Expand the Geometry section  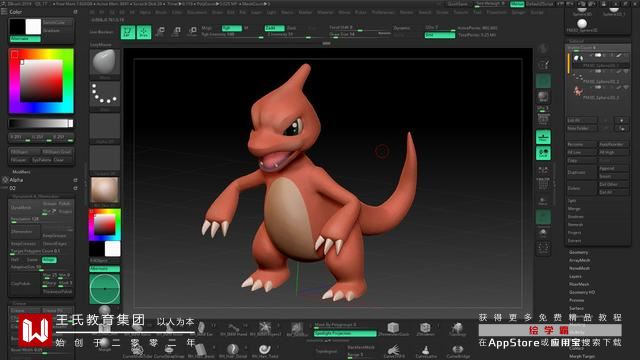pyautogui.click(x=578, y=252)
